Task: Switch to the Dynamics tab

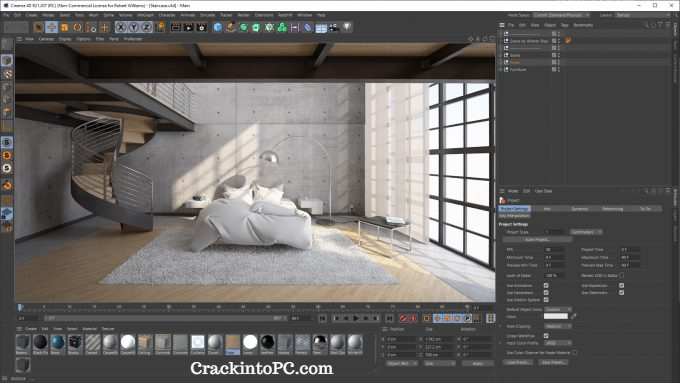Action: (x=580, y=209)
